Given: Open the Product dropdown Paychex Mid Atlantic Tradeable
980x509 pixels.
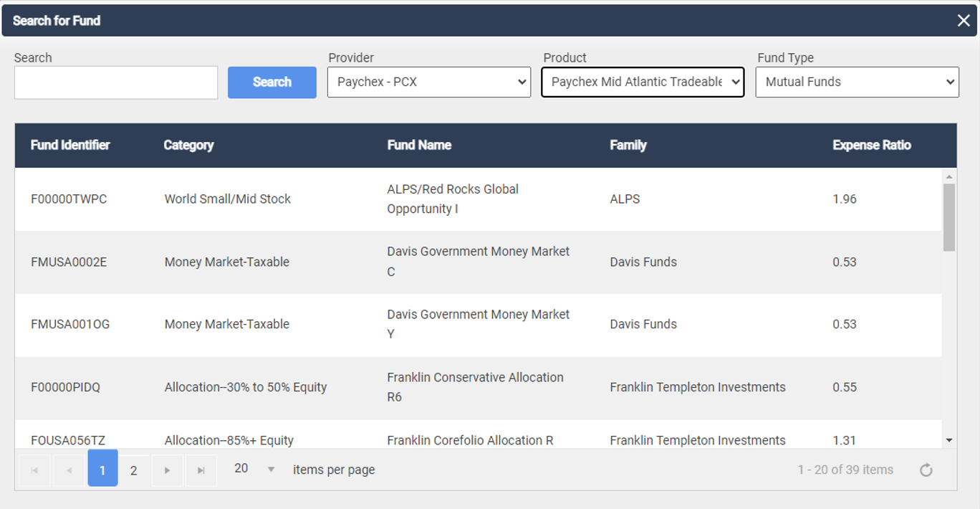Looking at the screenshot, I should tap(643, 82).
